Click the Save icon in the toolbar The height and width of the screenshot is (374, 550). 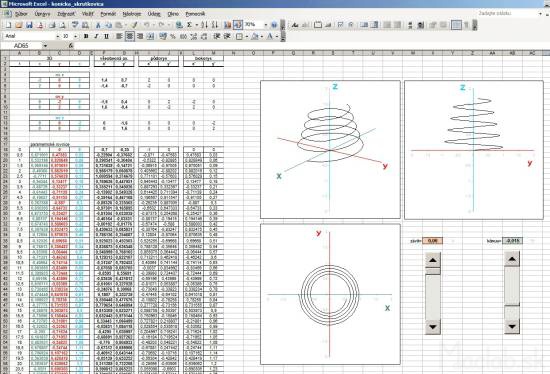click(29, 25)
